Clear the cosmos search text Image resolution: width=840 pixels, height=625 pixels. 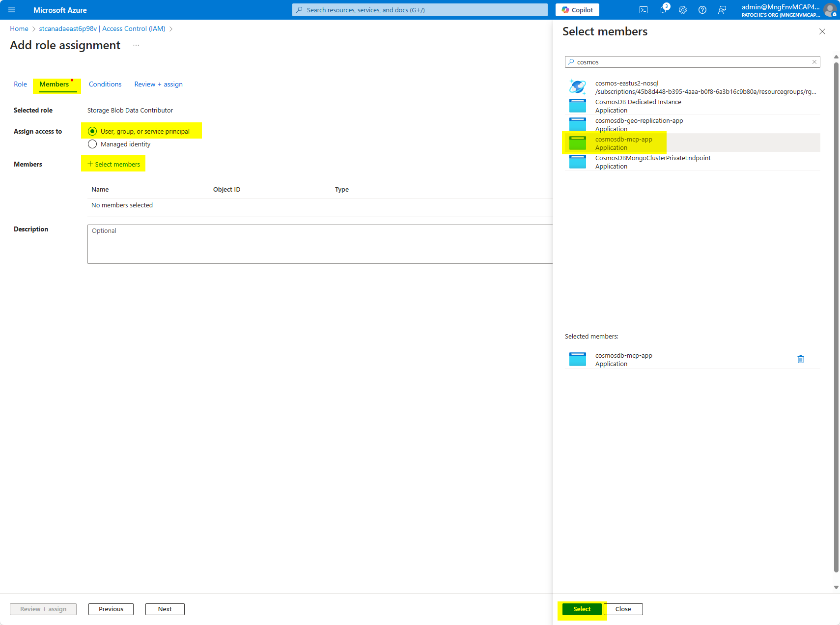(x=814, y=62)
